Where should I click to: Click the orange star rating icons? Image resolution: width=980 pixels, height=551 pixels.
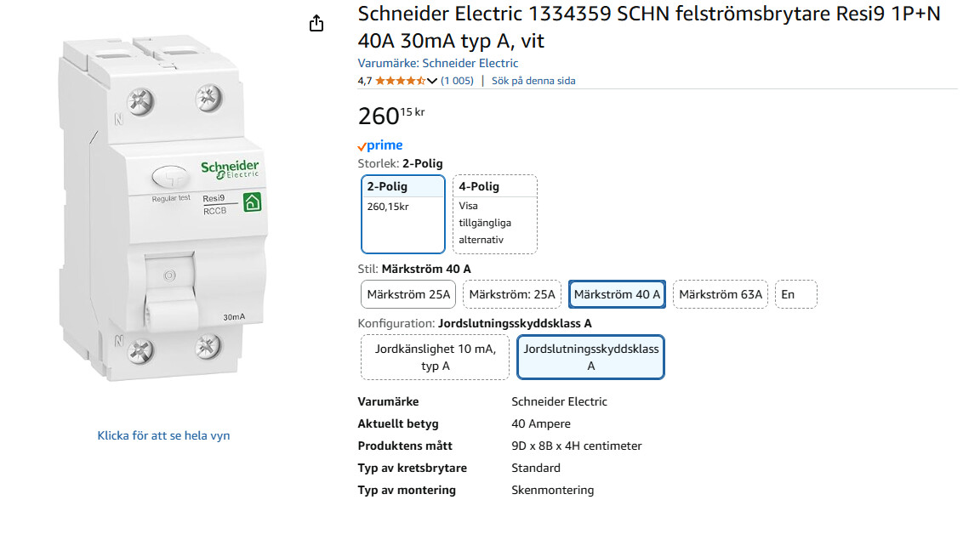point(400,81)
